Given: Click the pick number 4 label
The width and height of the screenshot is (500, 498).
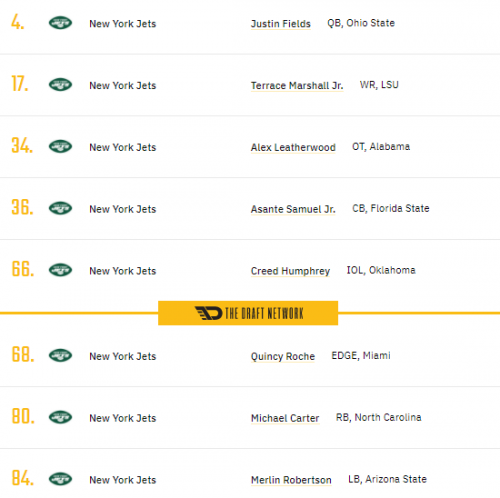Looking at the screenshot, I should (x=18, y=22).
